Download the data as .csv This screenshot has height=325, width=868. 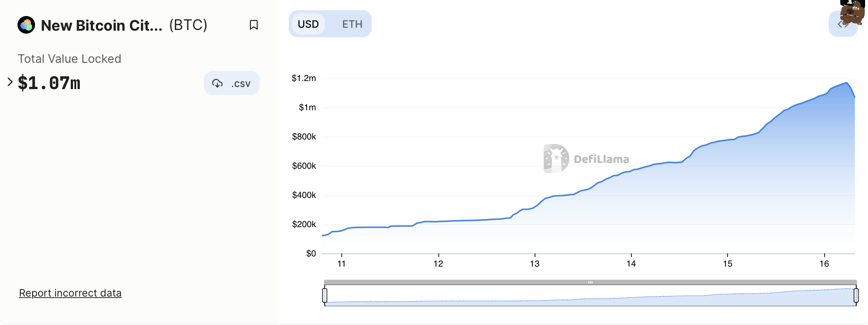tap(232, 83)
